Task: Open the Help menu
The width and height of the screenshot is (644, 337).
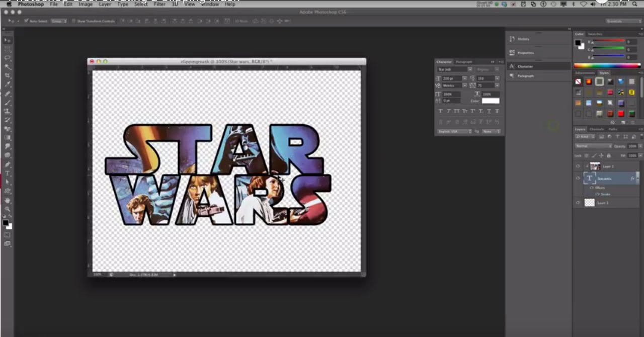Action: pyautogui.click(x=230, y=4)
